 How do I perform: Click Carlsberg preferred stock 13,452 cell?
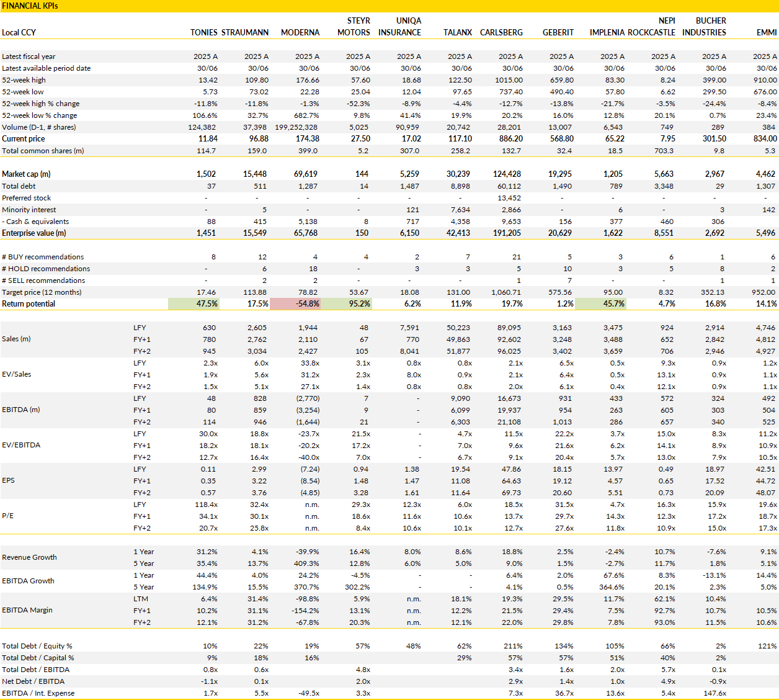tap(510, 198)
